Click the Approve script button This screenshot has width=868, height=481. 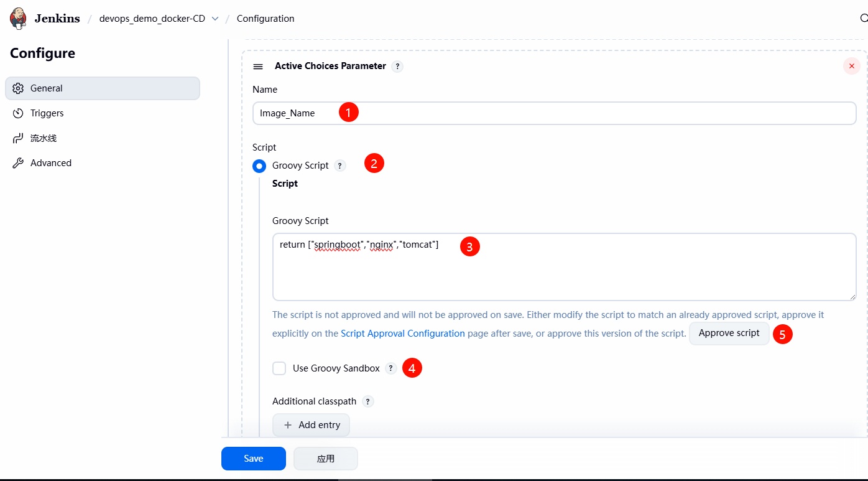pyautogui.click(x=729, y=334)
